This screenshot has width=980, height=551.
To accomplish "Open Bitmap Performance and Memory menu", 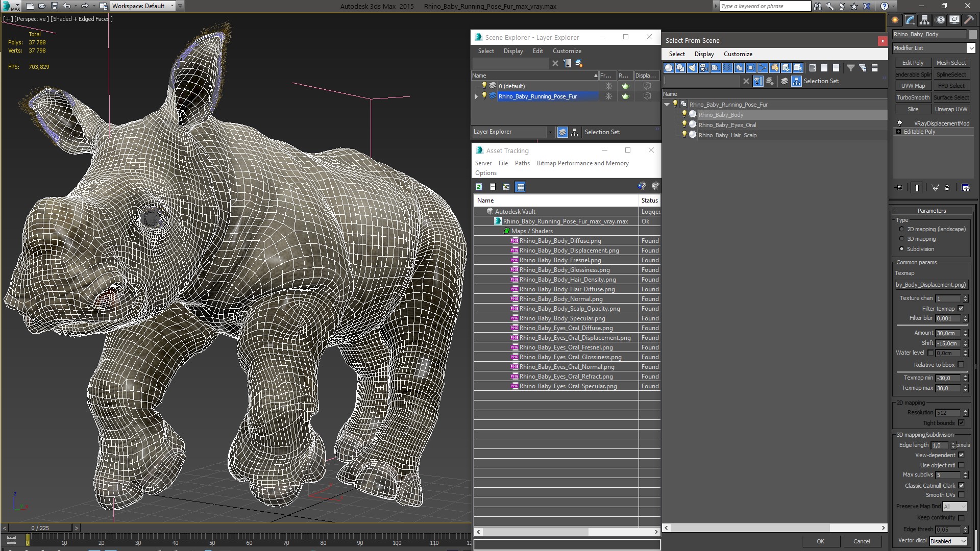I will pos(583,163).
